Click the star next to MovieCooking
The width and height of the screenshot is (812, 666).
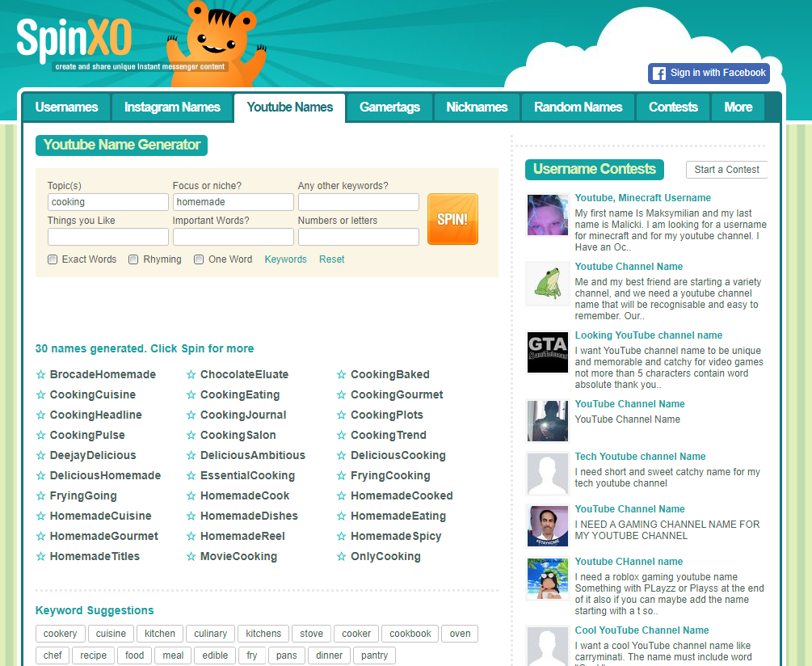[191, 556]
